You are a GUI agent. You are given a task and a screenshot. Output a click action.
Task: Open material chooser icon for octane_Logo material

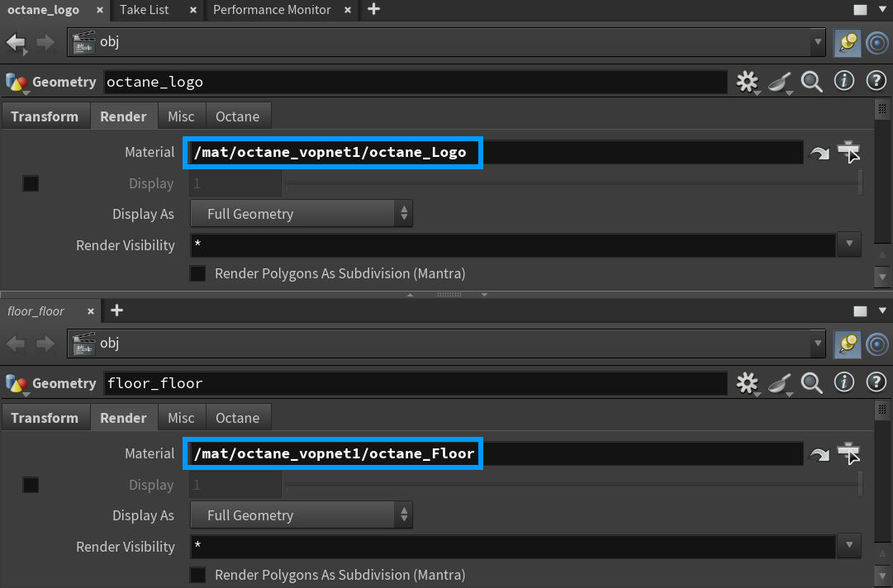tap(848, 153)
